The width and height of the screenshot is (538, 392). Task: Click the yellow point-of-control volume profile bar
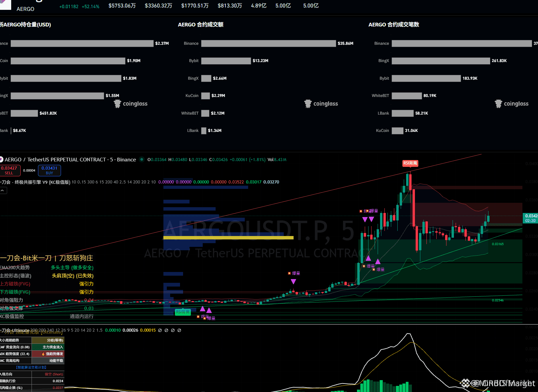pyautogui.click(x=228, y=238)
